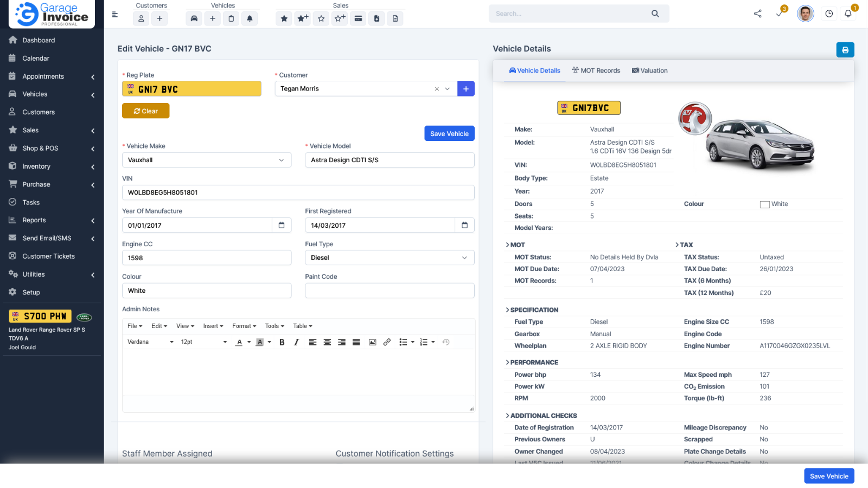Click the add new customer icon
The height and width of the screenshot is (488, 868).
pos(159,18)
